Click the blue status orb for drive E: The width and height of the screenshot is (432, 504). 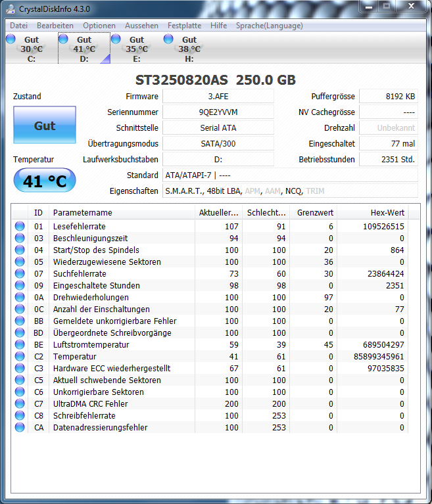click(116, 39)
